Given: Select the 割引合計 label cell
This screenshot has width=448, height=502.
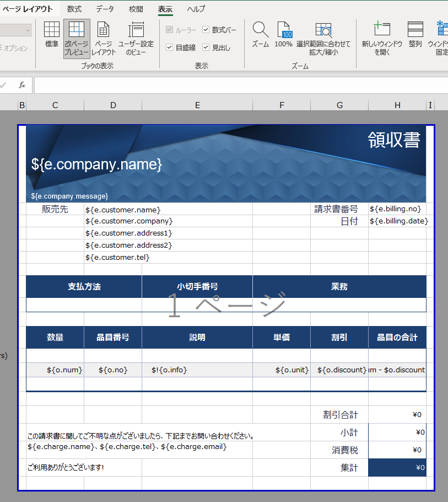Looking at the screenshot, I should (339, 415).
